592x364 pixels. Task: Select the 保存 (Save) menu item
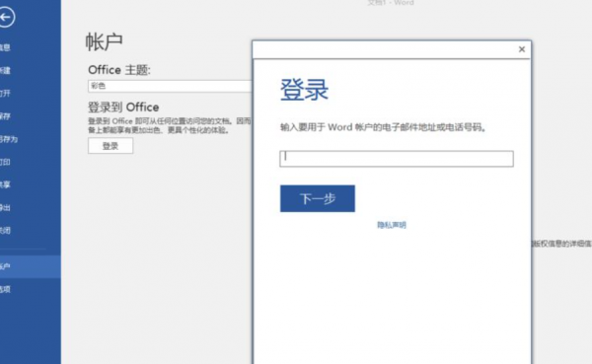click(5, 116)
